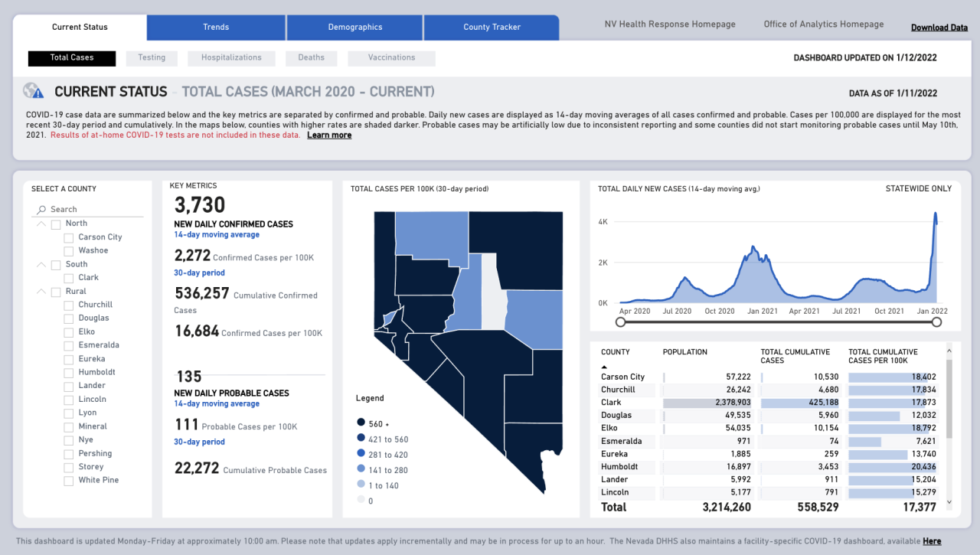Click the County column sort arrow
The height and width of the screenshot is (555, 980).
click(603, 367)
